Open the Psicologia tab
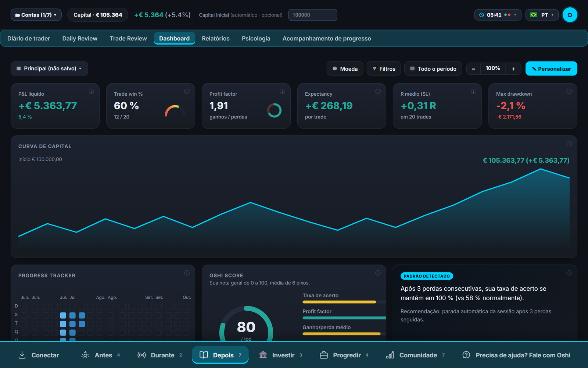 [x=256, y=38]
